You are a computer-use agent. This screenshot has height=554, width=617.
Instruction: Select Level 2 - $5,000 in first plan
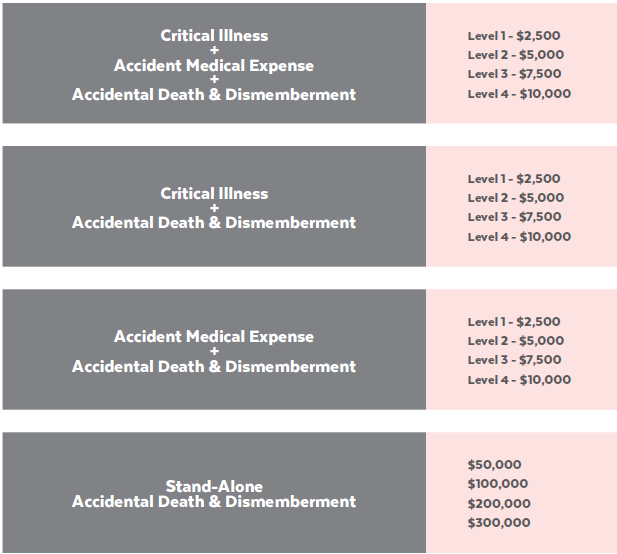pos(515,55)
